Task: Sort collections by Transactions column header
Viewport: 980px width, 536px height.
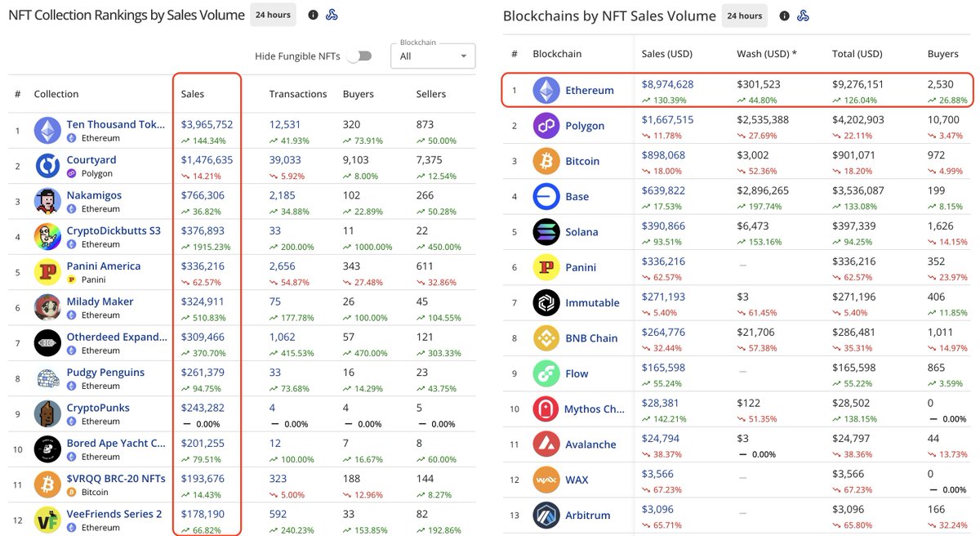Action: click(x=298, y=94)
